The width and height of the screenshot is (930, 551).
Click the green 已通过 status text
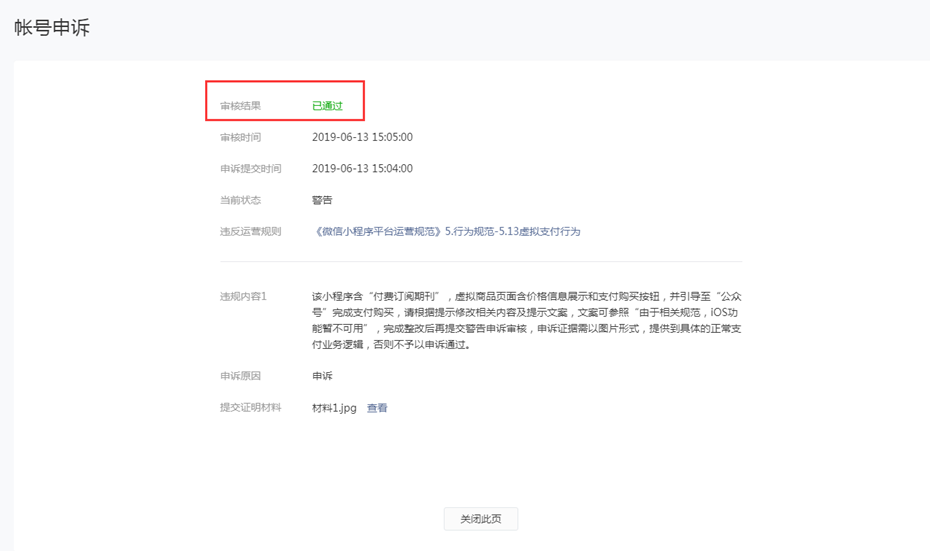coord(327,106)
